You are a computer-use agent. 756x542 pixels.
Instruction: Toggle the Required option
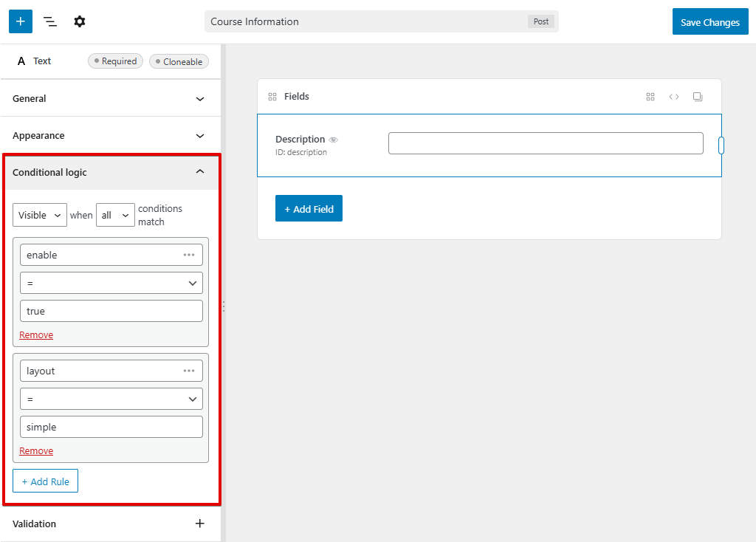(115, 61)
